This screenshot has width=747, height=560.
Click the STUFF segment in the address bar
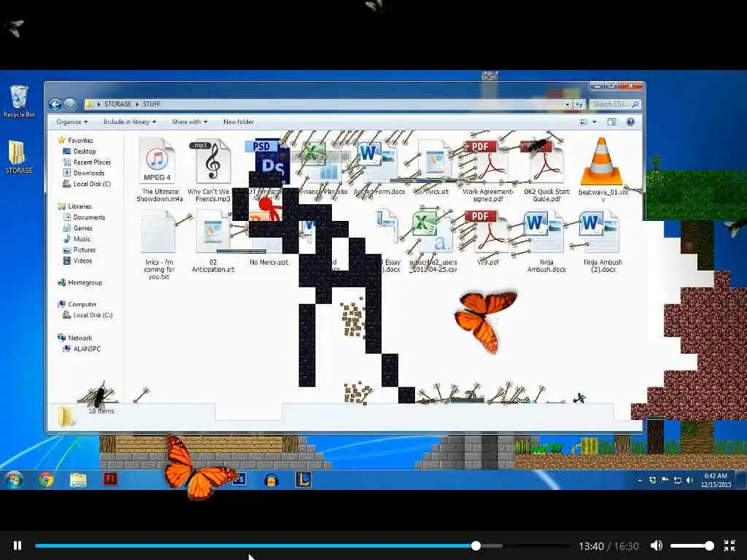click(152, 104)
